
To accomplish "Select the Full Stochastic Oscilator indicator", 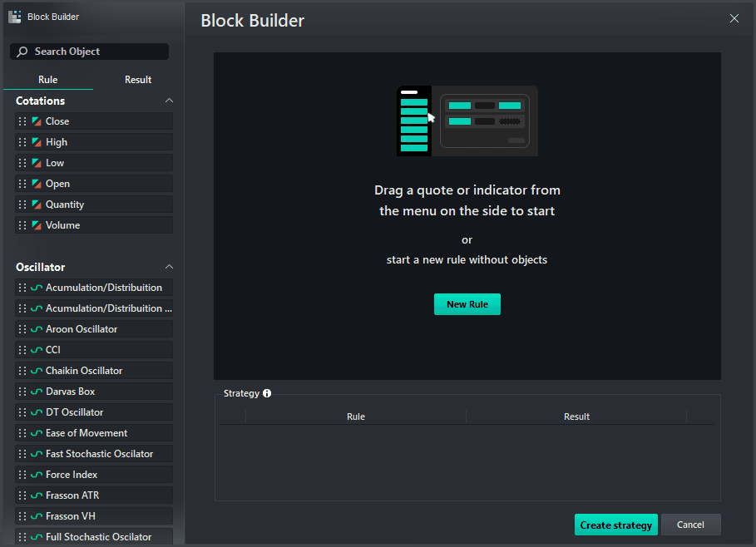I will click(x=94, y=536).
